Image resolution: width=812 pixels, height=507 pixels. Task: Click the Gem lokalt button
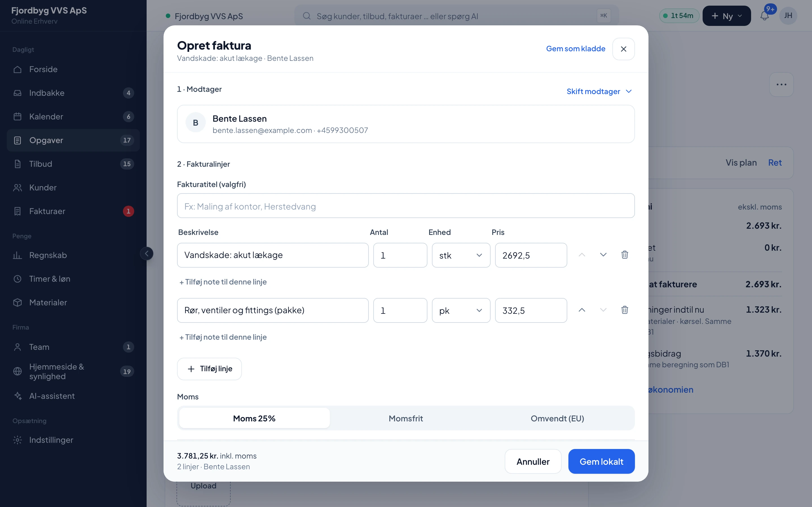pos(601,461)
